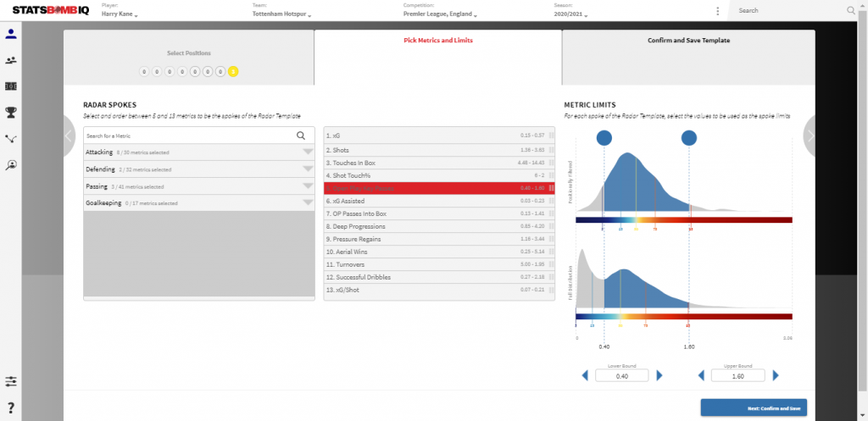Open the help question mark icon
Screen dimensions: 868x421
coord(10,408)
